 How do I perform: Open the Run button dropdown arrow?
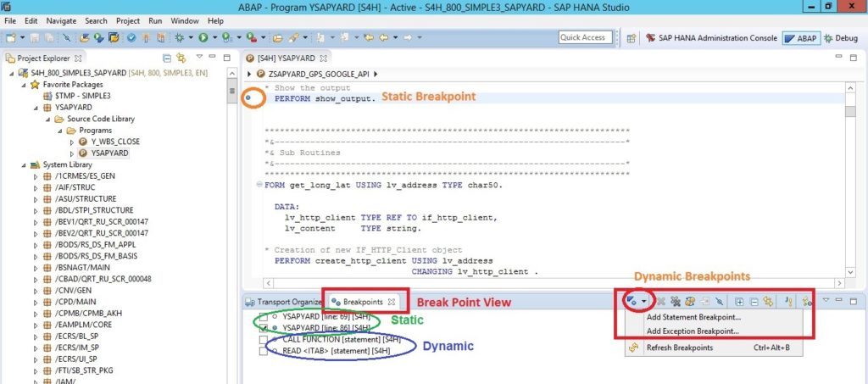[x=214, y=37]
